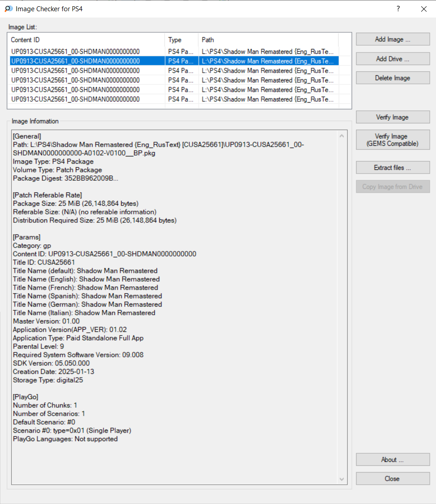This screenshot has height=504, width=436.
Task: Click the [Params] section heading
Action: [26, 237]
